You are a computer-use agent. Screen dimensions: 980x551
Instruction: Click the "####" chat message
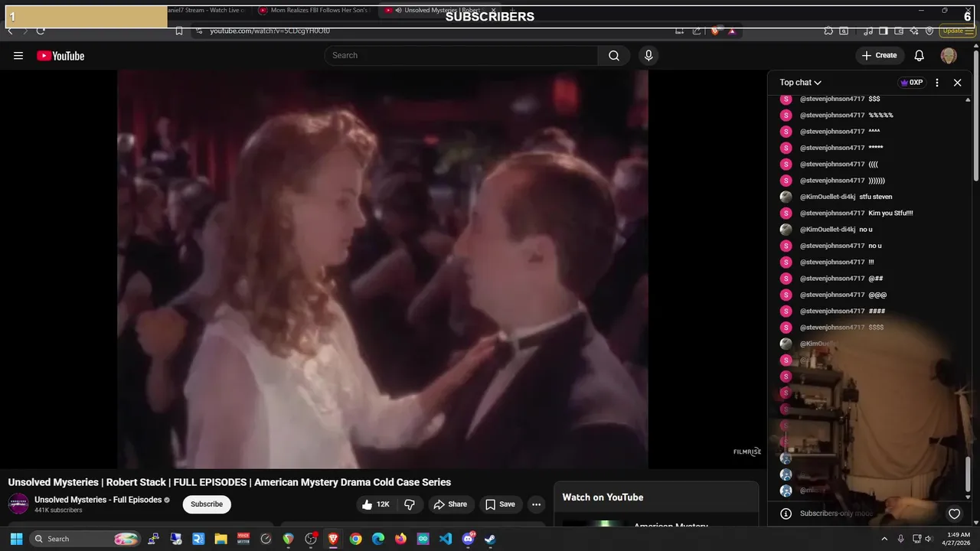pos(877,311)
